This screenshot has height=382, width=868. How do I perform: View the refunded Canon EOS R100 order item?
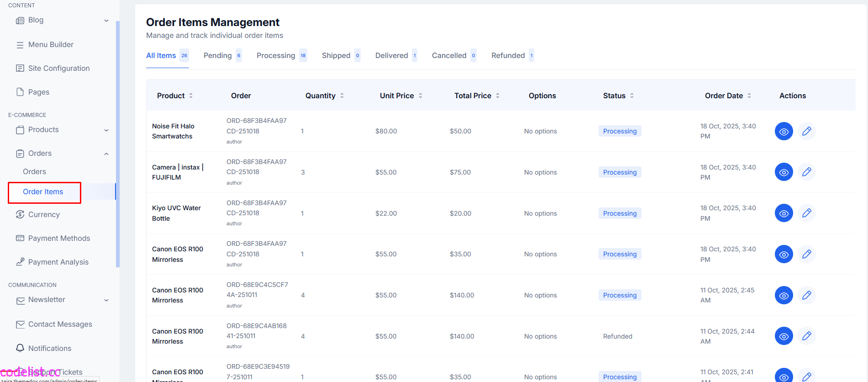[x=784, y=336]
